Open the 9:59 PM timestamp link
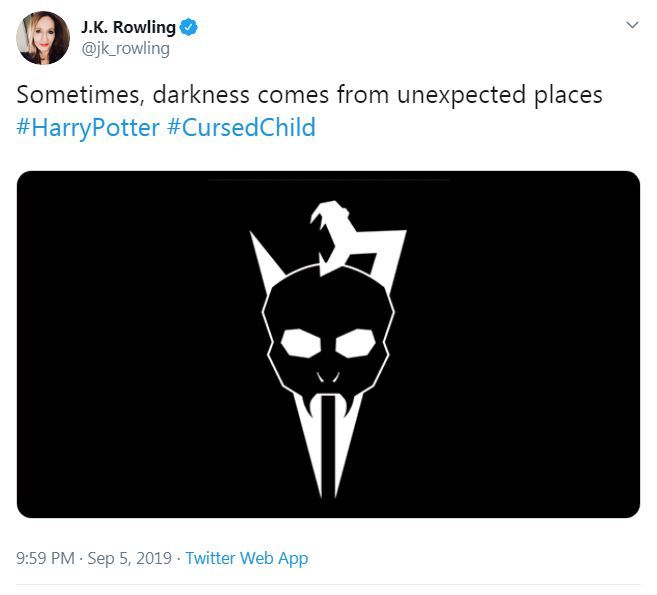Viewport: 657px width, 595px height. [x=45, y=558]
